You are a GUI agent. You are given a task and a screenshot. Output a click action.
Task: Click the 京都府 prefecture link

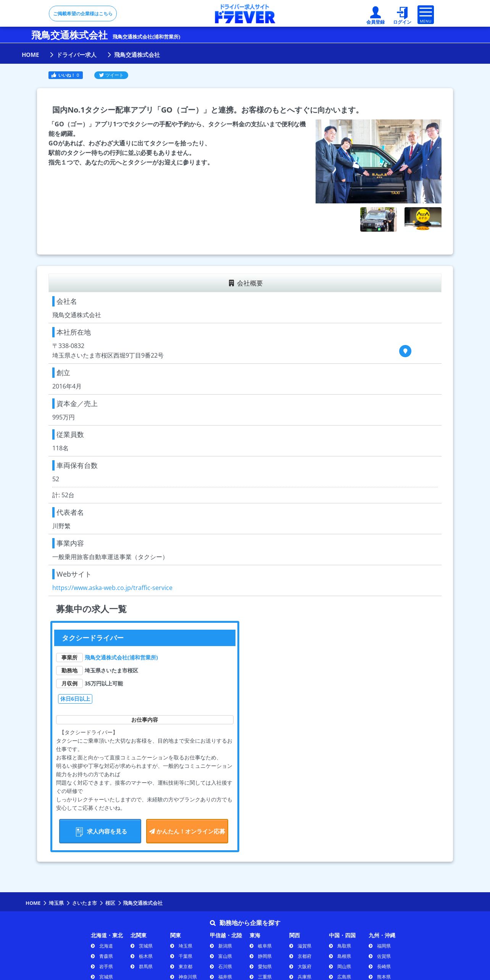point(305,956)
